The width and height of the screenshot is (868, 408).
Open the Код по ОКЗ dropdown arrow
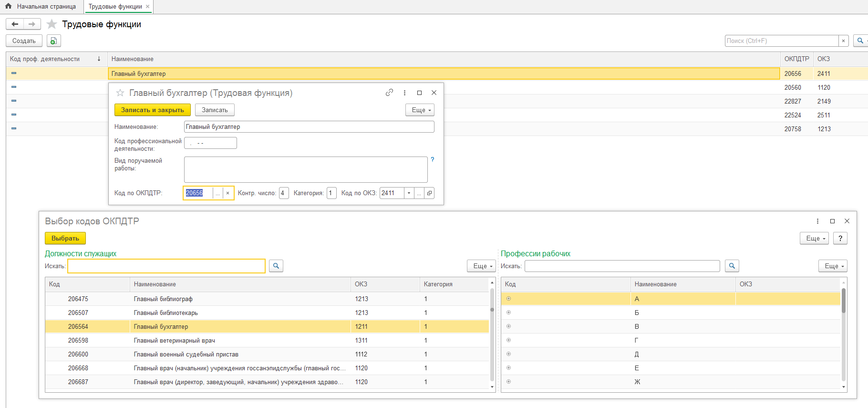409,193
